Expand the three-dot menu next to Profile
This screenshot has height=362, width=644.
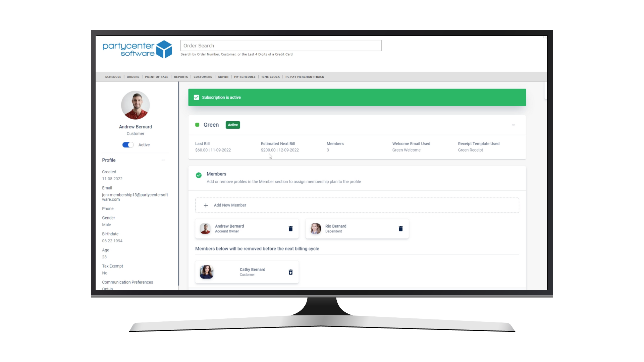coord(163,160)
